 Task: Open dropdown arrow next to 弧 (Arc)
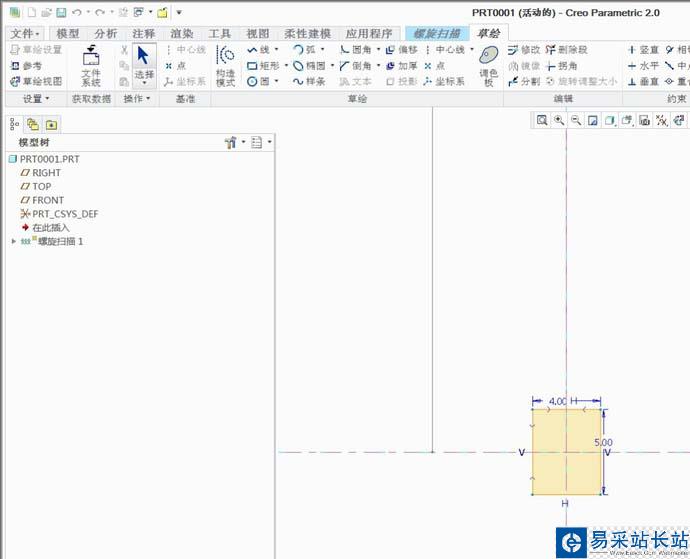click(323, 49)
